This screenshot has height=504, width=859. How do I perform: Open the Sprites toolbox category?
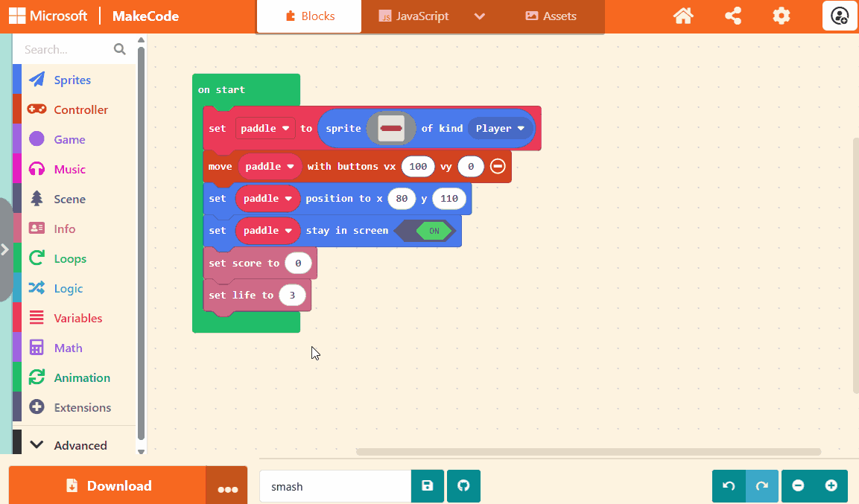coord(72,80)
